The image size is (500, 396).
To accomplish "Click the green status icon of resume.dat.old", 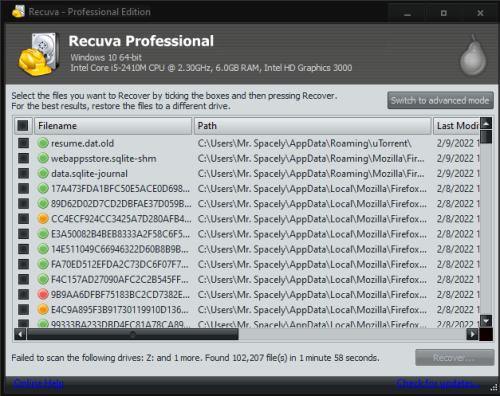I will (43, 143).
